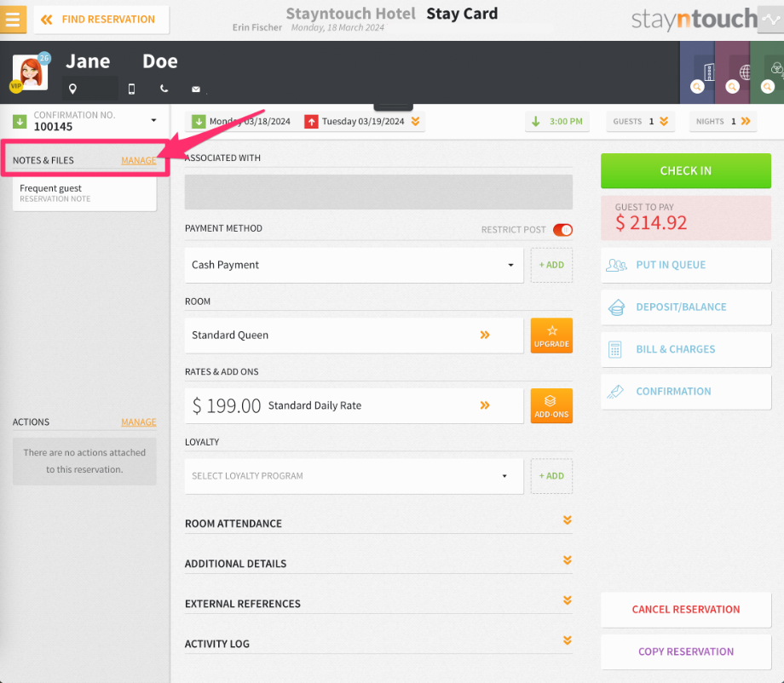Click the mobile phone icon
Viewport: 784px width, 683px height.
(131, 89)
